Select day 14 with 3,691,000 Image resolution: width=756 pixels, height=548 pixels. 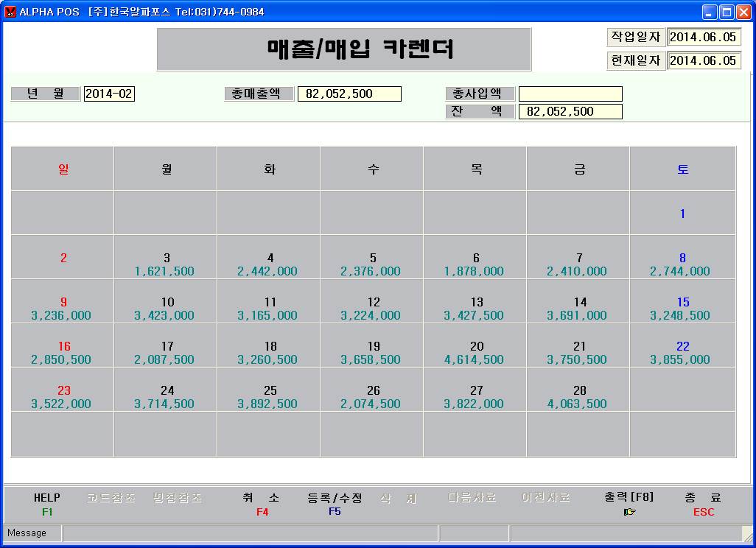click(578, 302)
